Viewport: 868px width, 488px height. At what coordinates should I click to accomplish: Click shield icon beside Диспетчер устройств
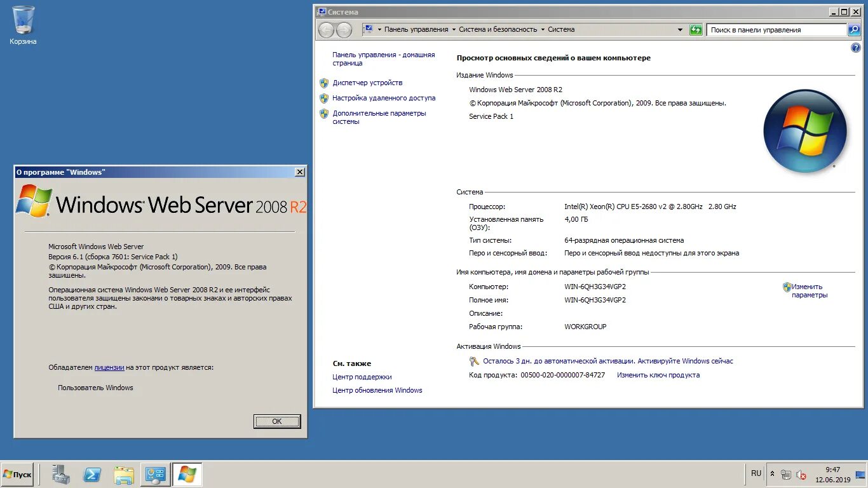click(x=324, y=83)
